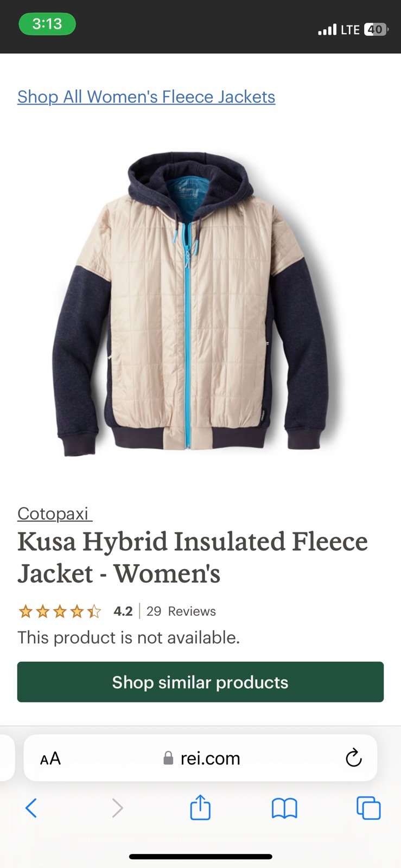Tap the battery indicator in status bar
Image resolution: width=401 pixels, height=868 pixels.
(x=377, y=29)
